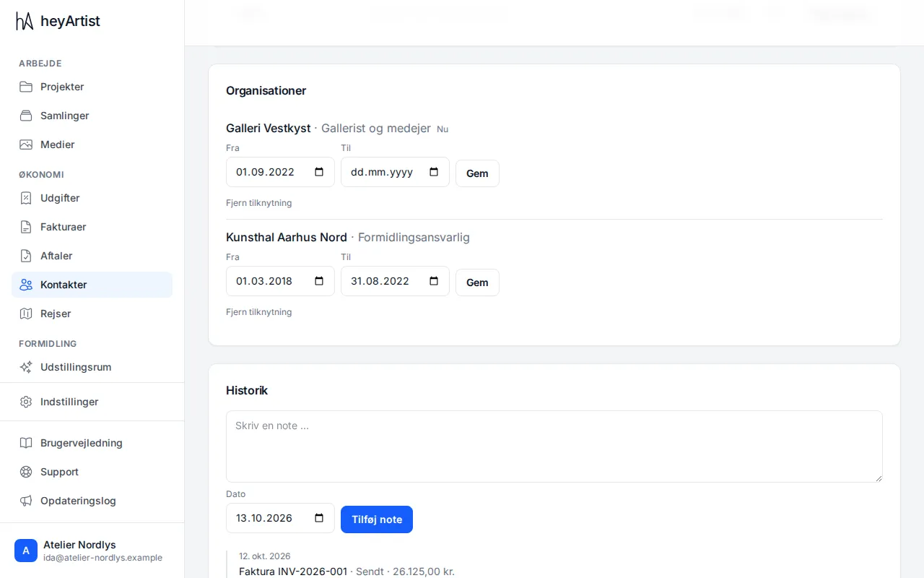Remove the Kunsthal Aarhus Nord affiliation link
924x578 pixels.
pyautogui.click(x=259, y=312)
